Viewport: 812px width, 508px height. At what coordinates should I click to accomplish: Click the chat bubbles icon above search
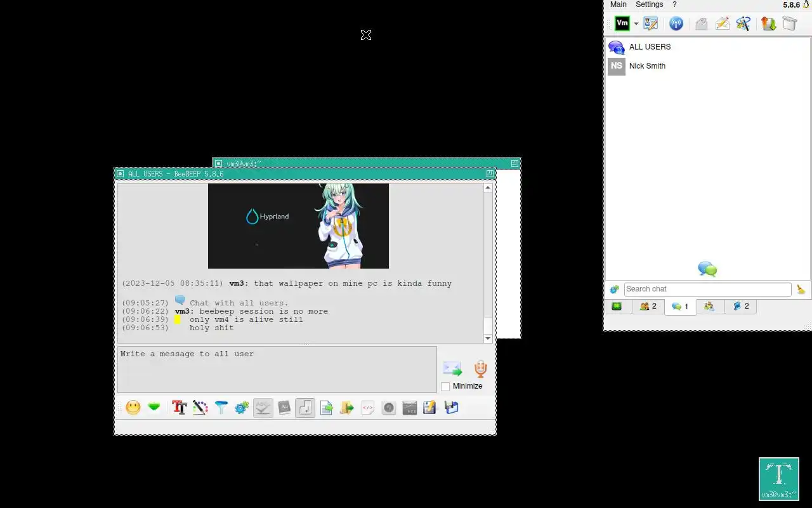tap(707, 269)
